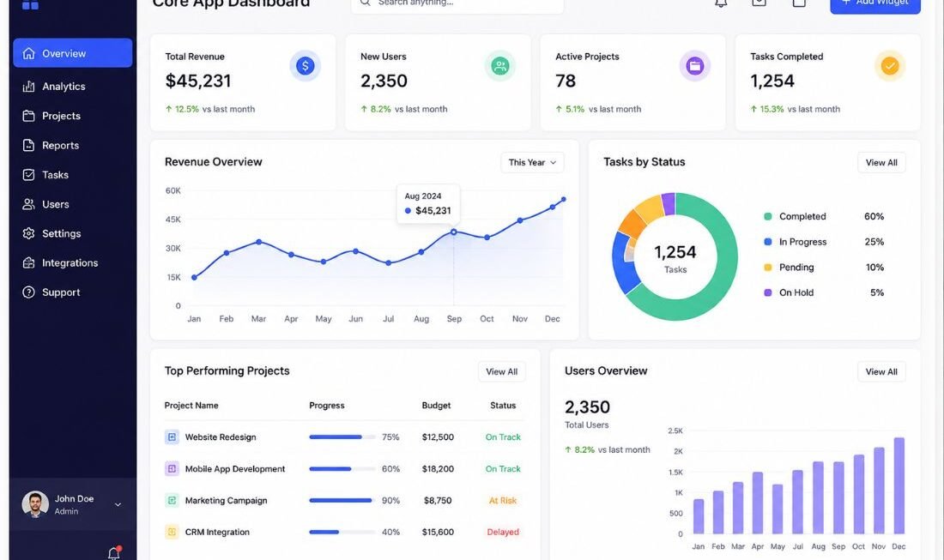
Task: Click the Settings gear icon in sidebar
Action: (28, 233)
